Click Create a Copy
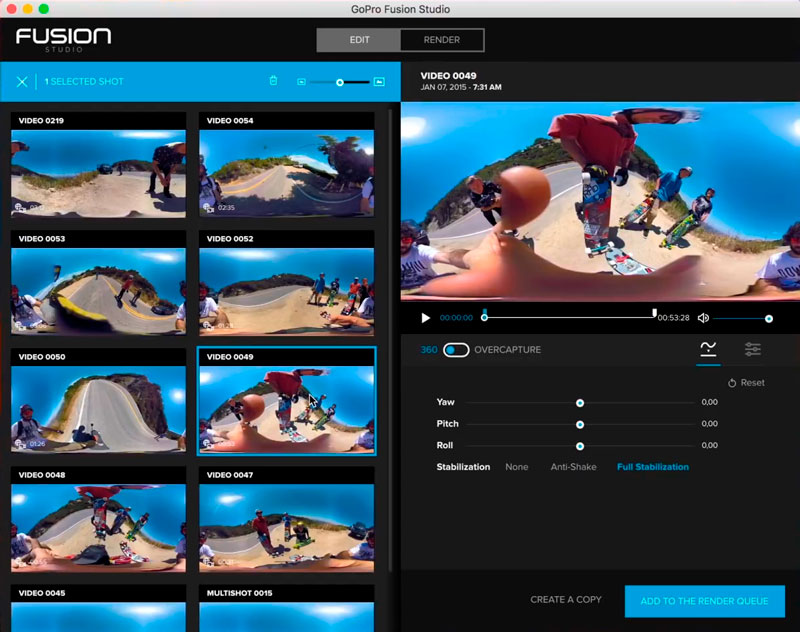800x632 pixels. [x=566, y=600]
